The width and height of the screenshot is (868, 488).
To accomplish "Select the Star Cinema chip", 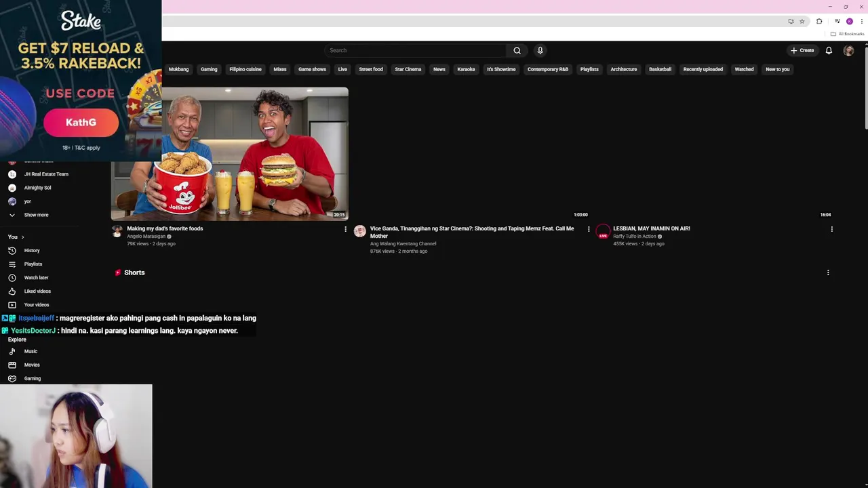I will pyautogui.click(x=408, y=69).
